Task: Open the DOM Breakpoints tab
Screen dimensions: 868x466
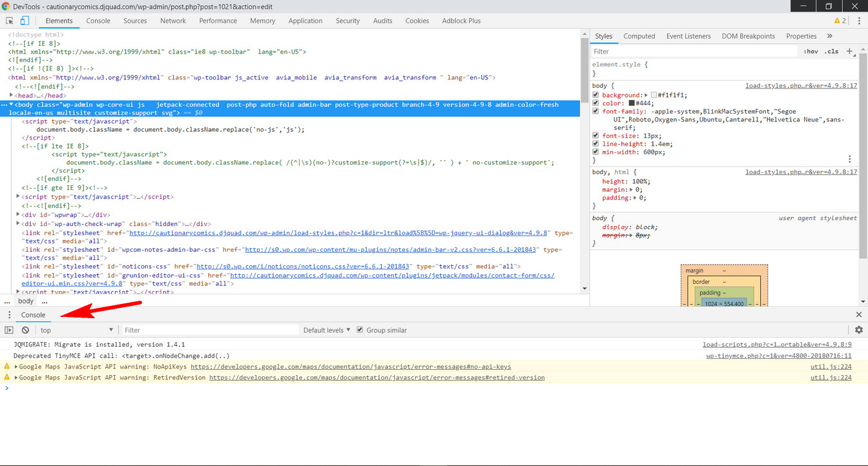Action: 749,36
